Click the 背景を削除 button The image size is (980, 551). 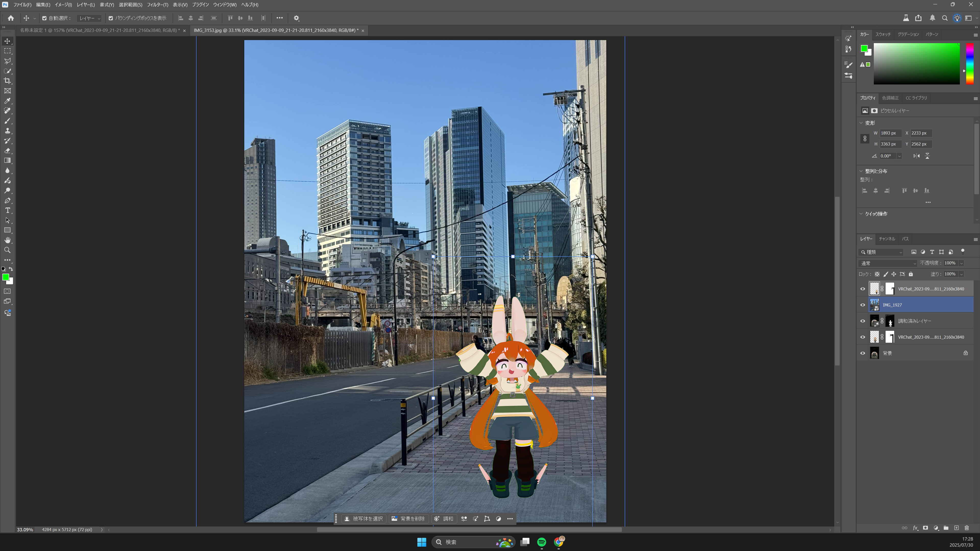click(408, 519)
